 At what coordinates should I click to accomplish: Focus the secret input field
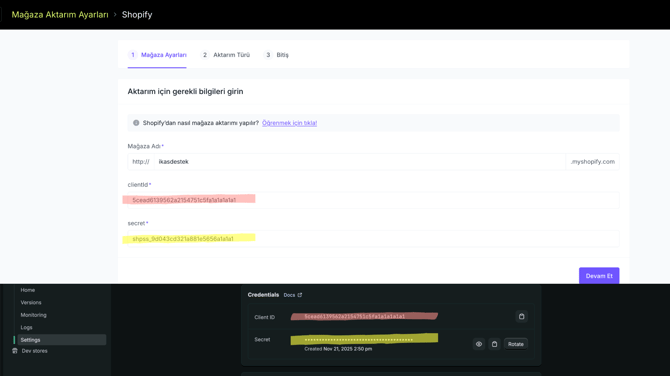point(373,238)
